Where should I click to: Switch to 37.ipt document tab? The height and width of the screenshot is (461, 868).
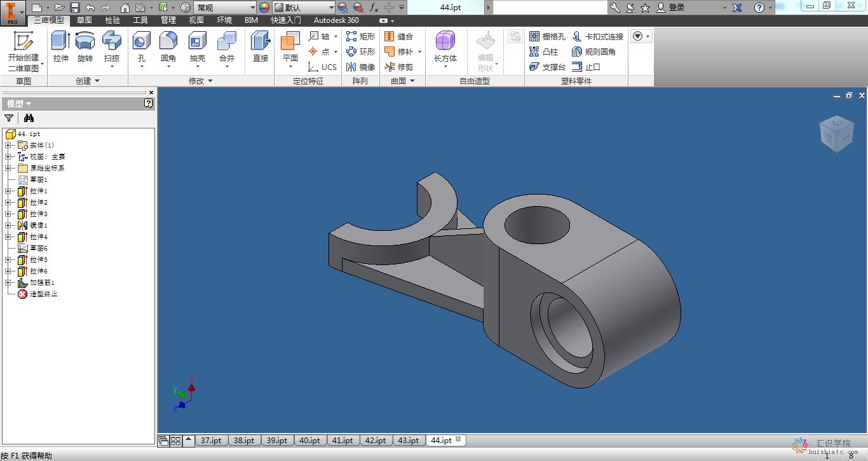(x=210, y=440)
